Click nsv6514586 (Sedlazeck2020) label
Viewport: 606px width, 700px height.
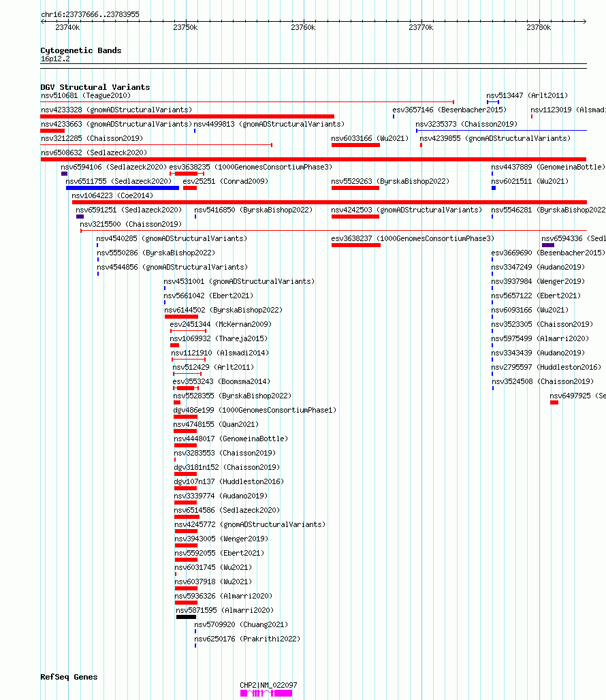pyautogui.click(x=227, y=510)
